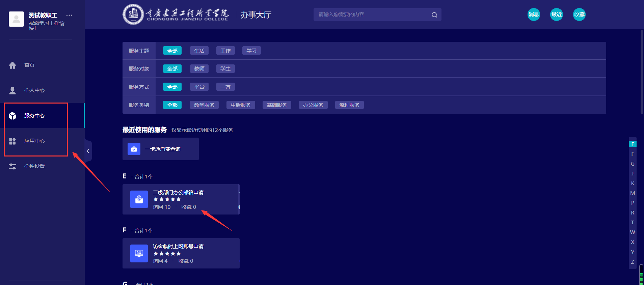This screenshot has height=285, width=644.
Task: Click the personalization settings sliders icon
Action: point(12,166)
